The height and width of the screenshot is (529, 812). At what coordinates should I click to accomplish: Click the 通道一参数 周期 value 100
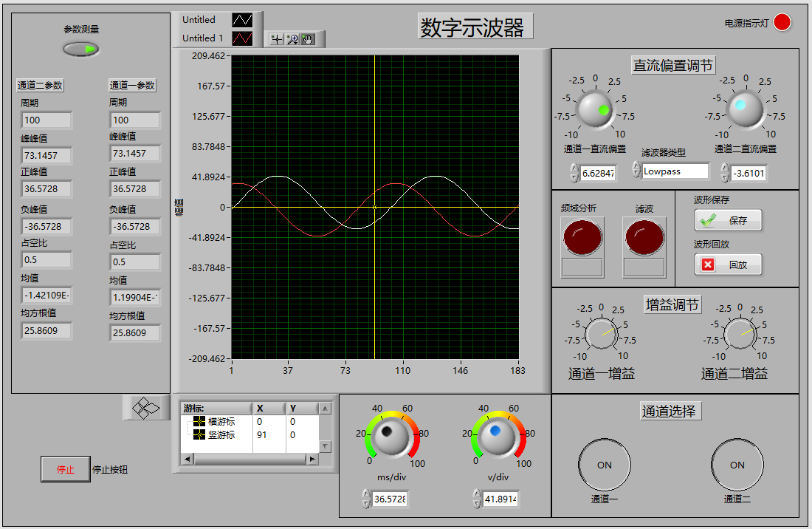(x=134, y=120)
